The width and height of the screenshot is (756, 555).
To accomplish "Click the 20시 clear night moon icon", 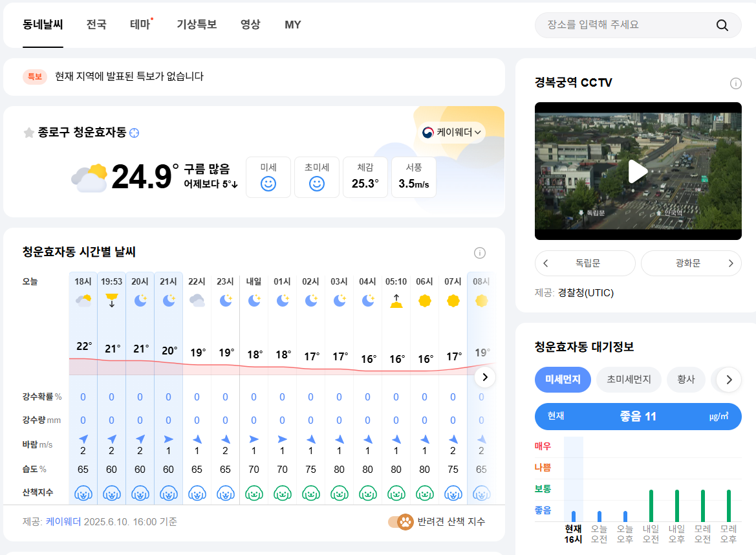I will [x=140, y=301].
